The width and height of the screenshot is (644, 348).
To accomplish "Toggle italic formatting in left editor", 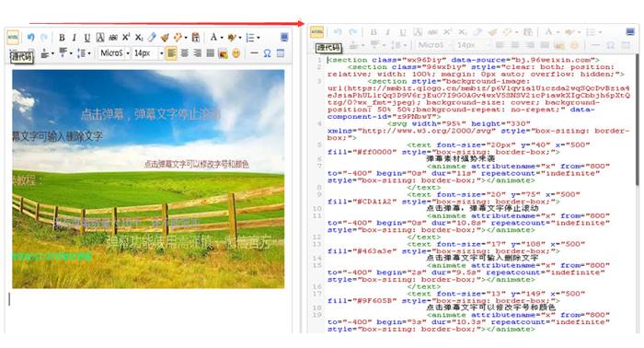I will [75, 38].
